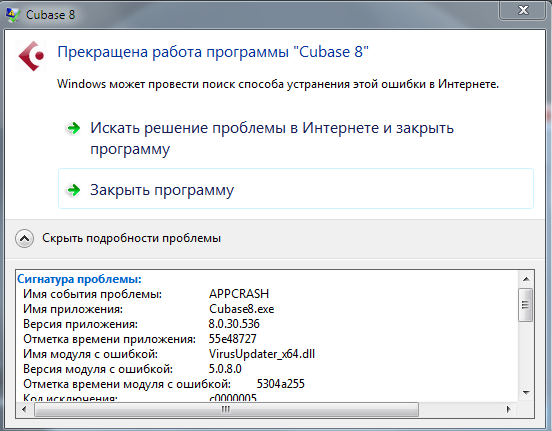Click the horizontal scrollbar thumb

pos(226,410)
